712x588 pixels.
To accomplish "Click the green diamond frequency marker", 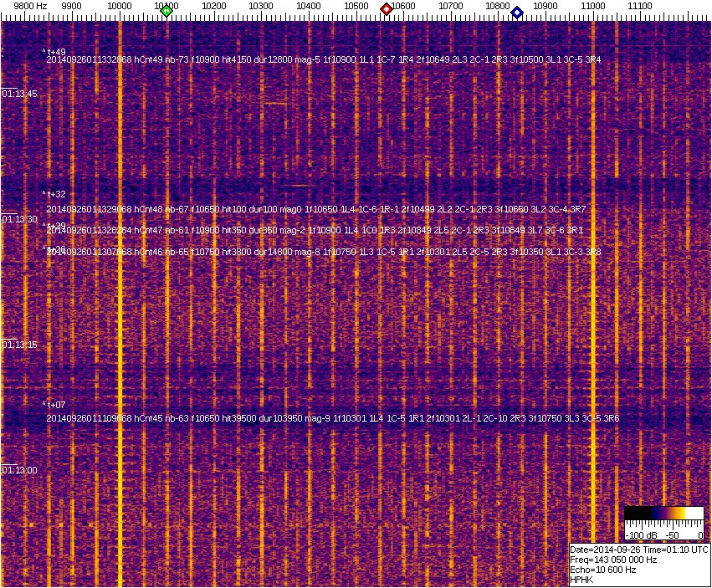I will click(166, 11).
